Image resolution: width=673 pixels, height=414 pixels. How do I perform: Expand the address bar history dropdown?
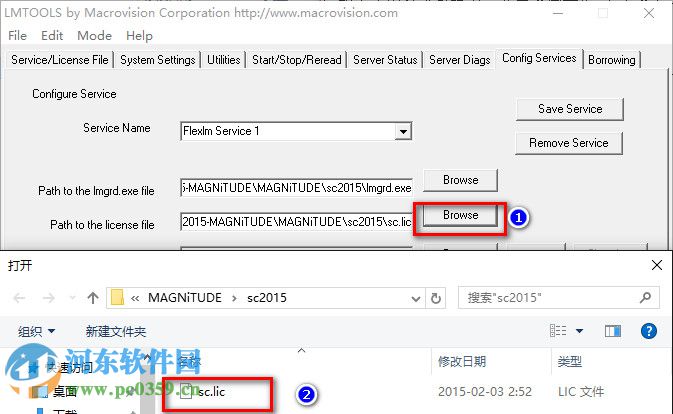[415, 298]
